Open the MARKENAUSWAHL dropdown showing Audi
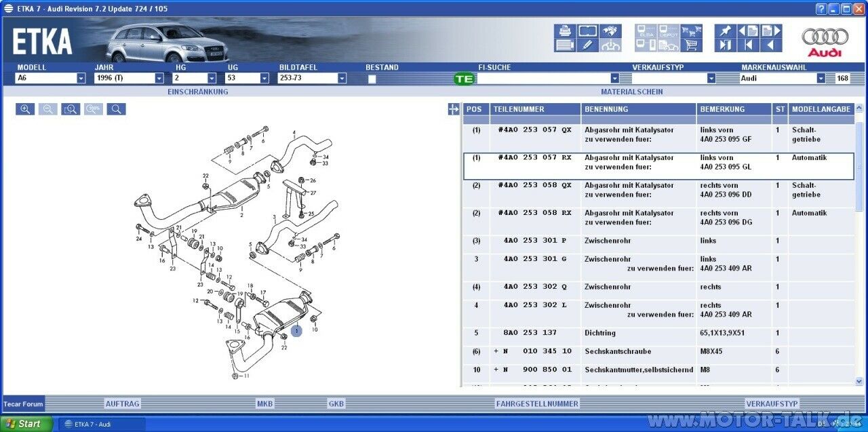 (821, 79)
